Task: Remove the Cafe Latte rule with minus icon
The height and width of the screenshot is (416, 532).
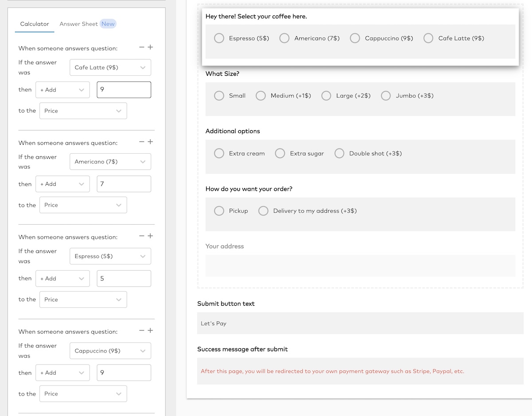Action: point(142,47)
